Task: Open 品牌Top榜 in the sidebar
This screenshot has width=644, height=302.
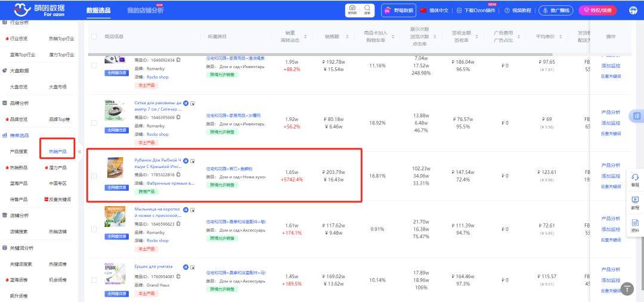Action: (x=59, y=119)
